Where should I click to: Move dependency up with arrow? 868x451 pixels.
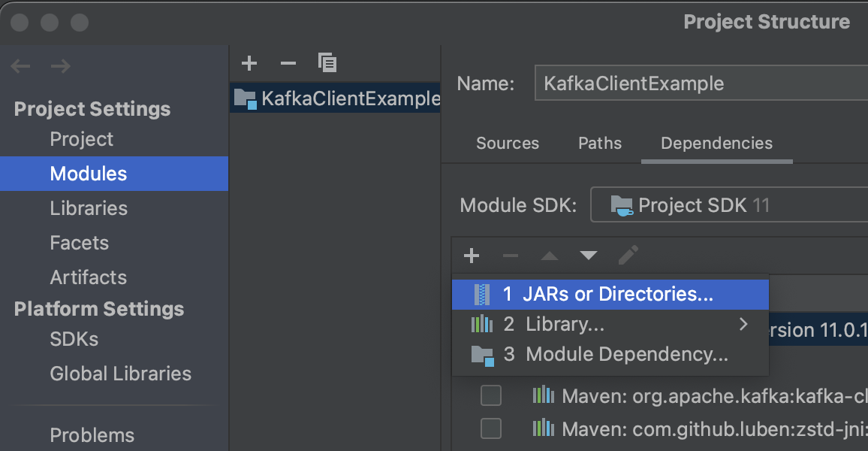tap(549, 256)
